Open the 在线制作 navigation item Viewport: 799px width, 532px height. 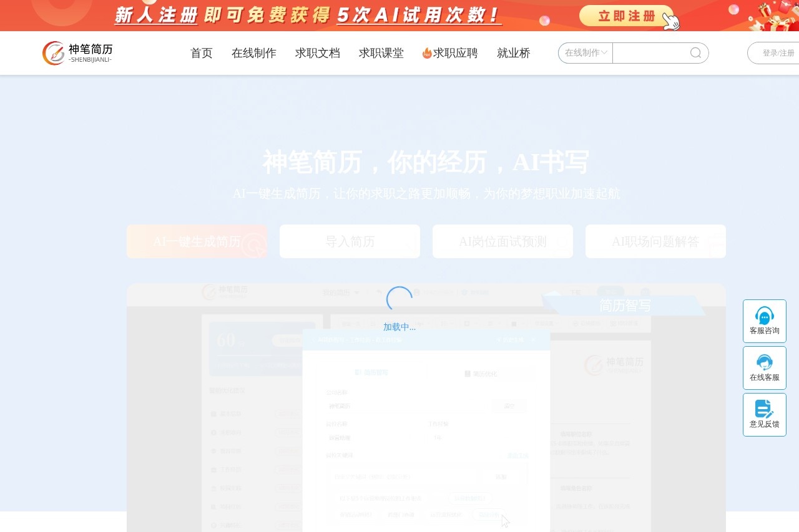point(253,53)
